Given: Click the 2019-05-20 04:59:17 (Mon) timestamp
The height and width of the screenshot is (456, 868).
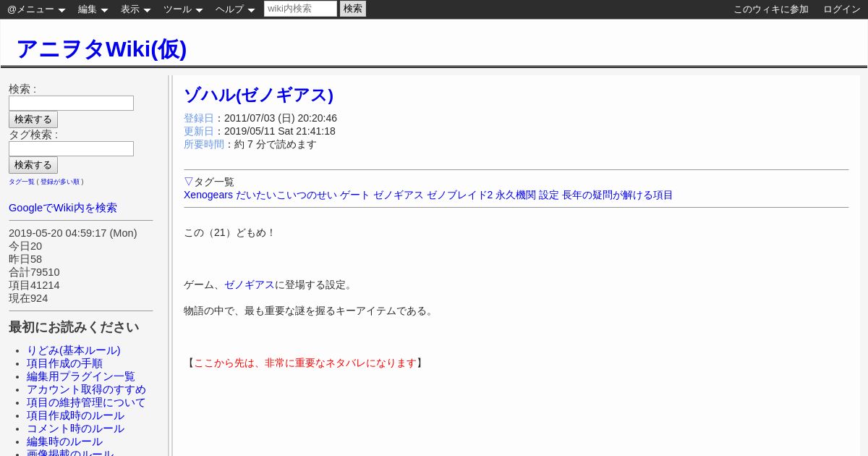Looking at the screenshot, I should pyautogui.click(x=73, y=233).
